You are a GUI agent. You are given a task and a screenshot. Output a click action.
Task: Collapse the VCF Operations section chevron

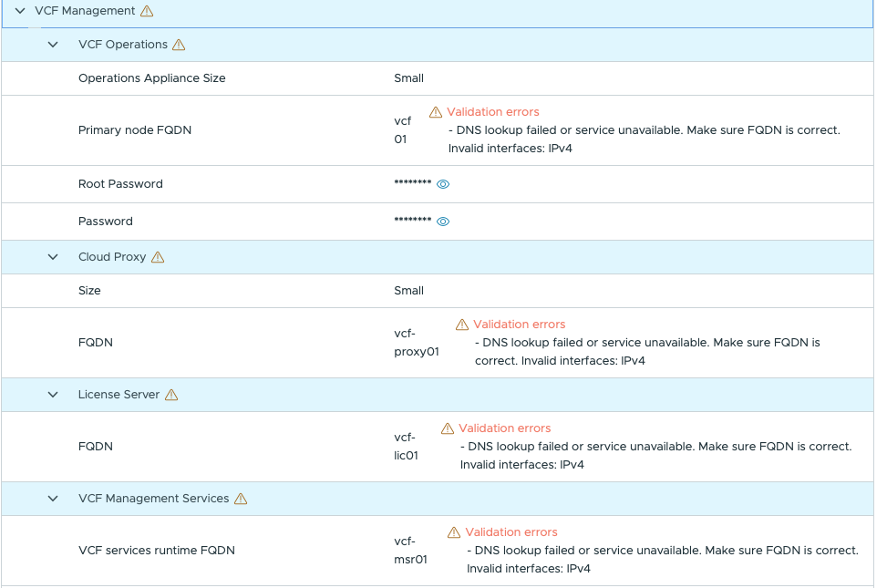point(53,44)
